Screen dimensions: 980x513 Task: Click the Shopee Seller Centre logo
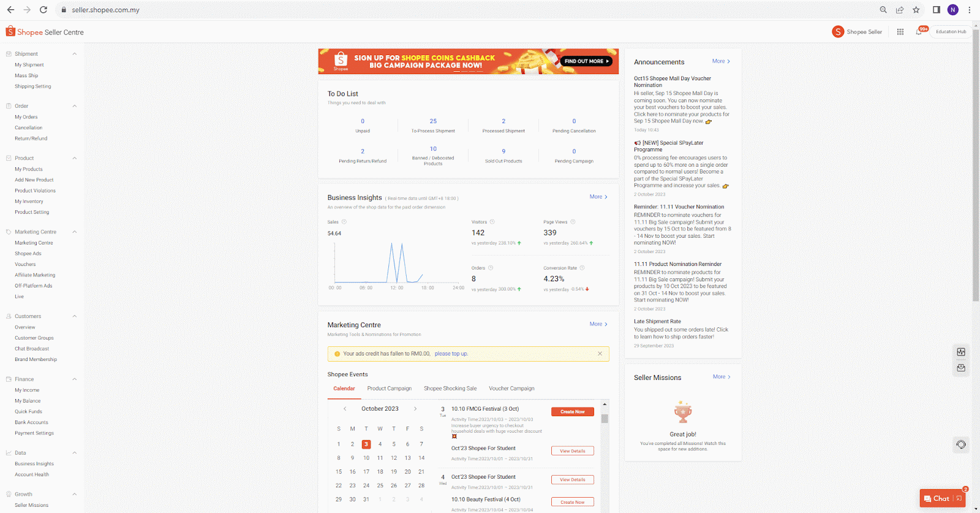[45, 32]
